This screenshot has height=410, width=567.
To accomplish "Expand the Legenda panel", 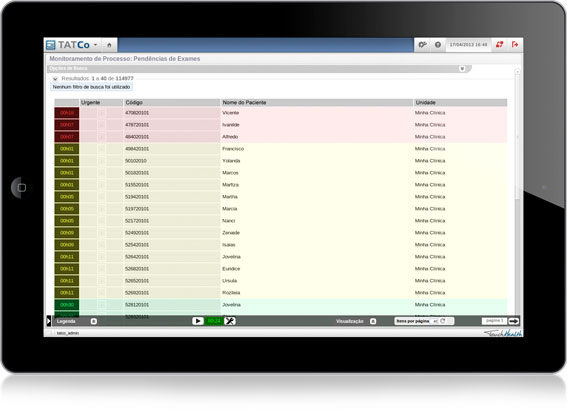I will pyautogui.click(x=93, y=321).
